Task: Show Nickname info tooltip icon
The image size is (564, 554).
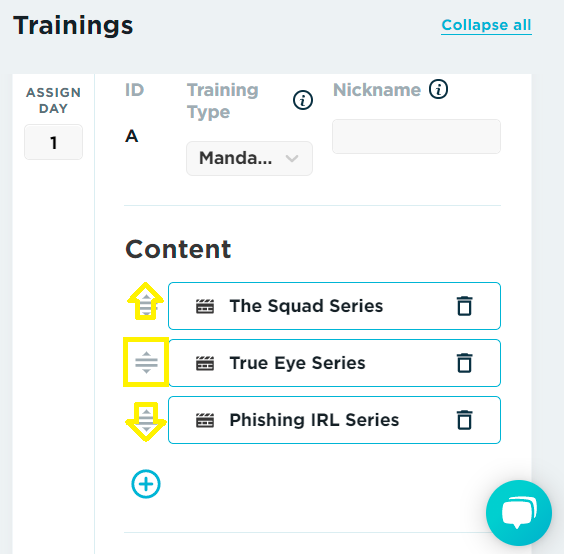Action: point(438,89)
